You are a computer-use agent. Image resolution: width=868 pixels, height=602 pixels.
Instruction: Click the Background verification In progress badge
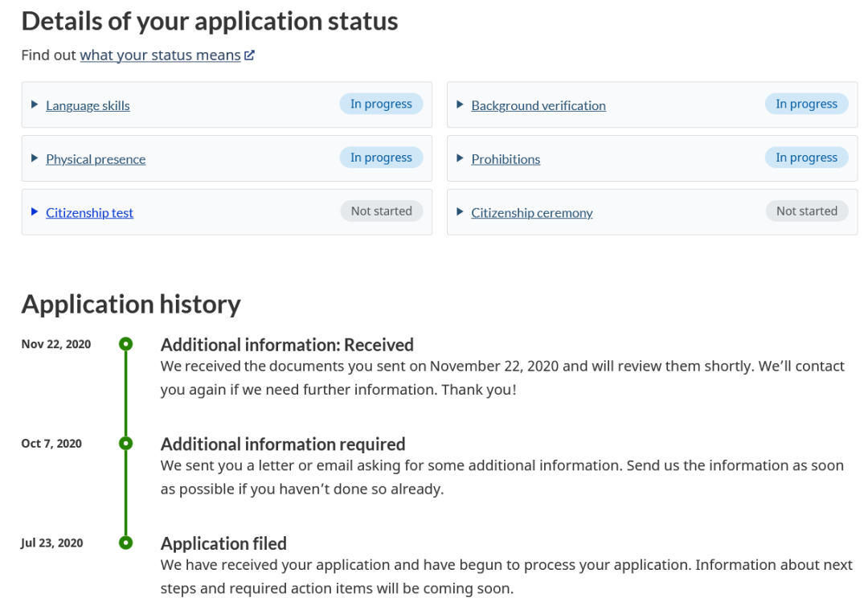(806, 104)
